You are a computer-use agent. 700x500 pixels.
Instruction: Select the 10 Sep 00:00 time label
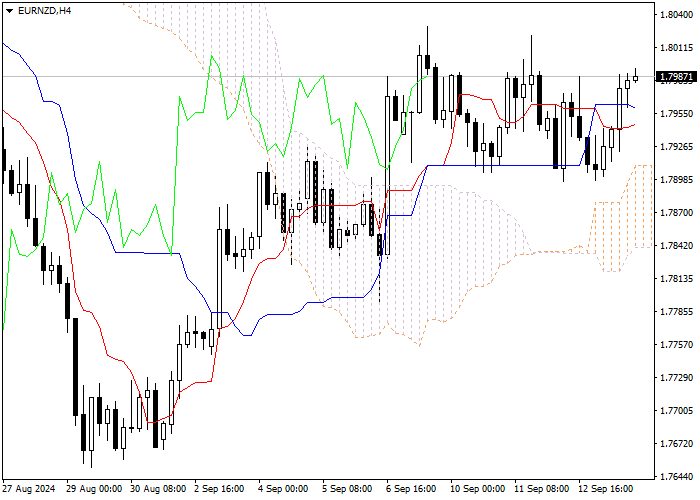(478, 489)
